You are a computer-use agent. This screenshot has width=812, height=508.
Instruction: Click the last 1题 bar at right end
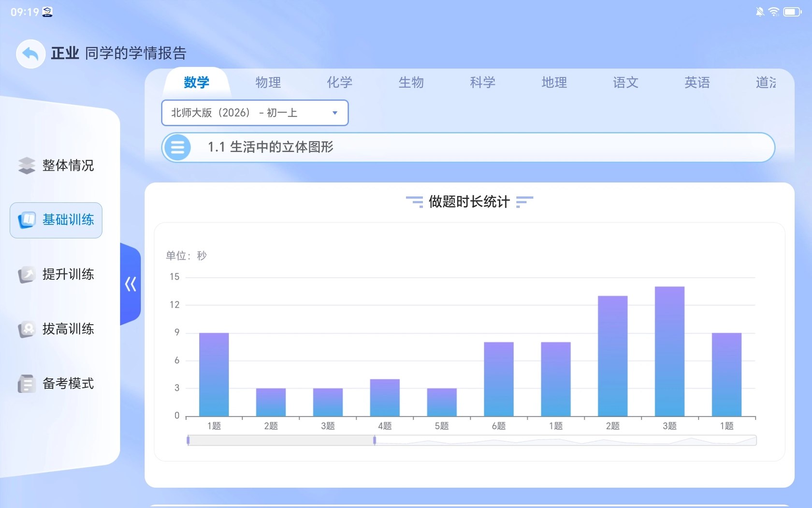pyautogui.click(x=726, y=374)
